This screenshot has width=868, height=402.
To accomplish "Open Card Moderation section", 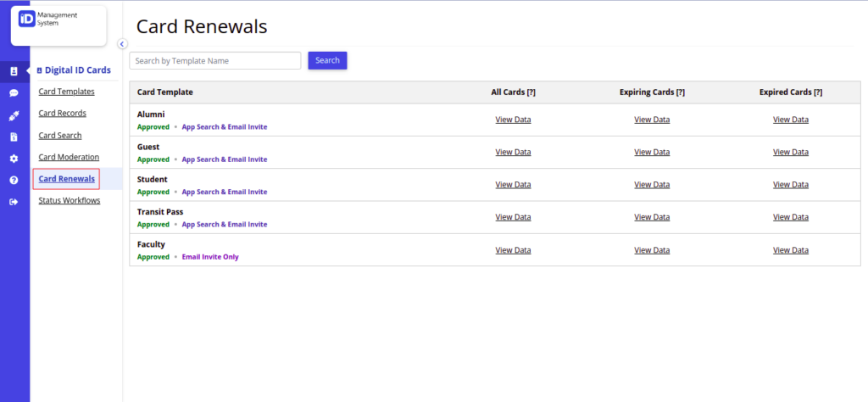I will coord(70,157).
